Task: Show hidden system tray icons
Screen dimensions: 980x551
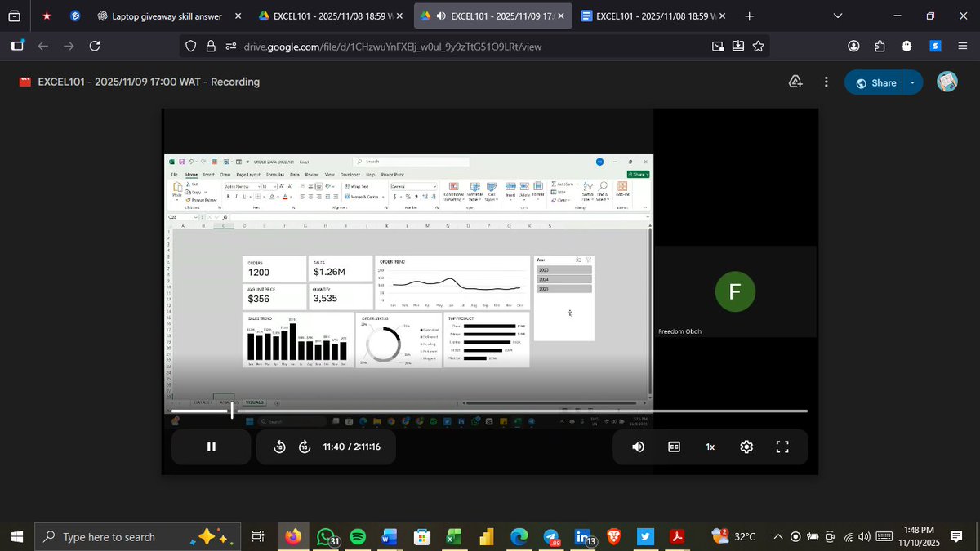Action: click(778, 537)
